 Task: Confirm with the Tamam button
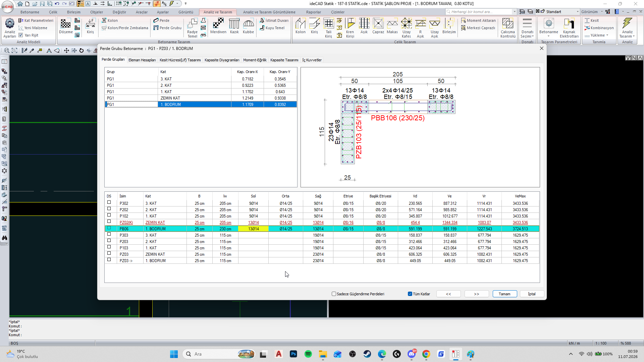pos(504,294)
